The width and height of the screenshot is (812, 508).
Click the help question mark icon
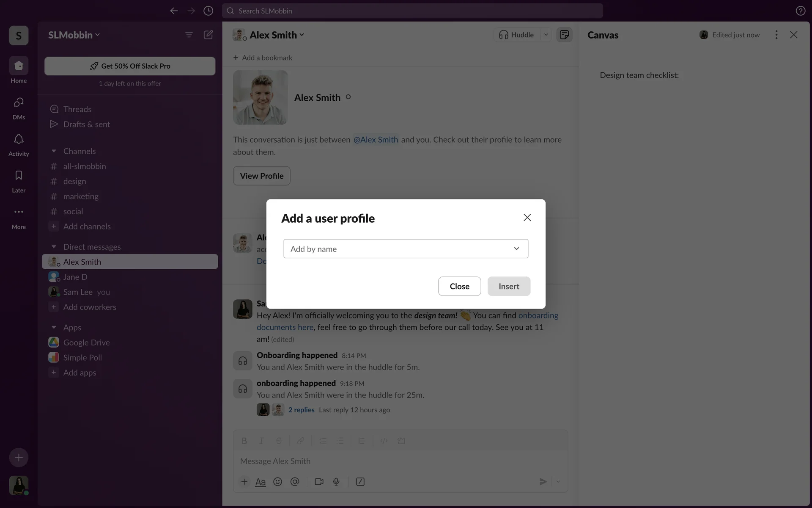(x=800, y=11)
